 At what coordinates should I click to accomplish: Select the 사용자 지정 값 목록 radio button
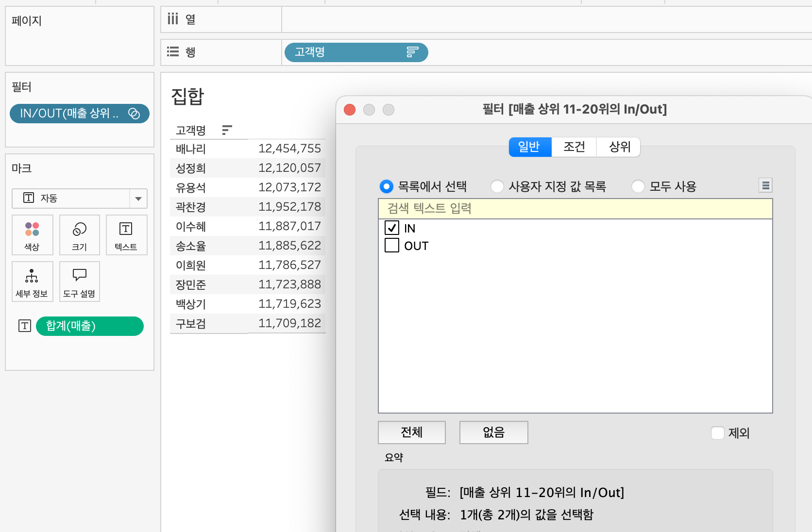497,186
